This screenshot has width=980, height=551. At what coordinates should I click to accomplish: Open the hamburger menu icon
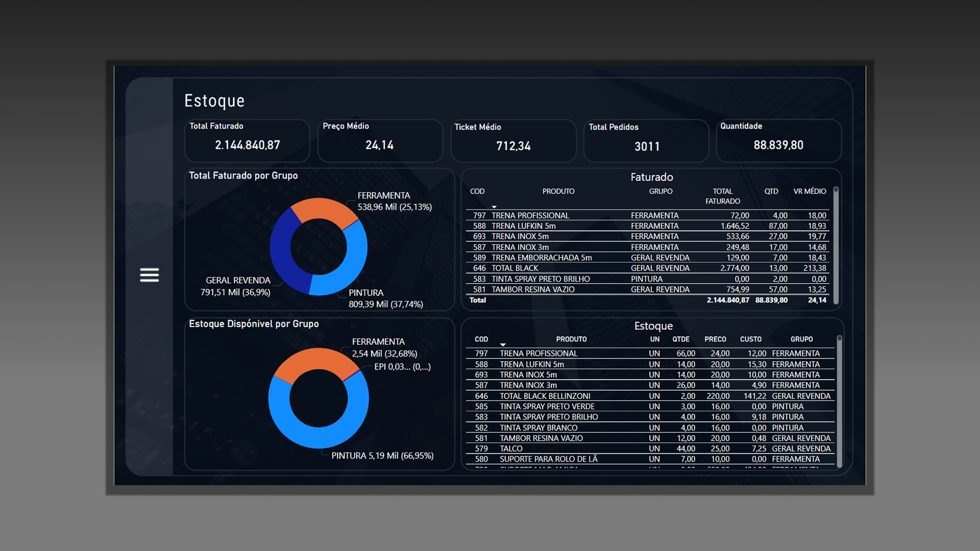click(149, 275)
